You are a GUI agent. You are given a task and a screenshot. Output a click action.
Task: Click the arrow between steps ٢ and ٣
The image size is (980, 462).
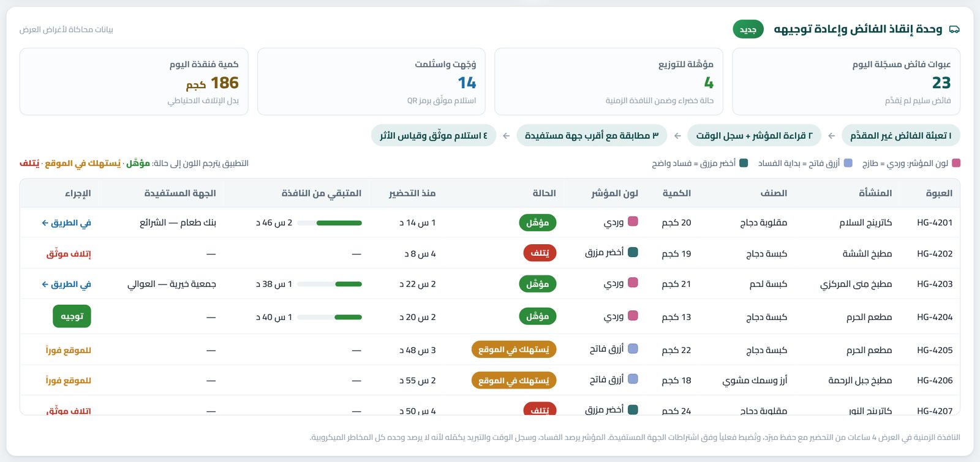point(677,136)
